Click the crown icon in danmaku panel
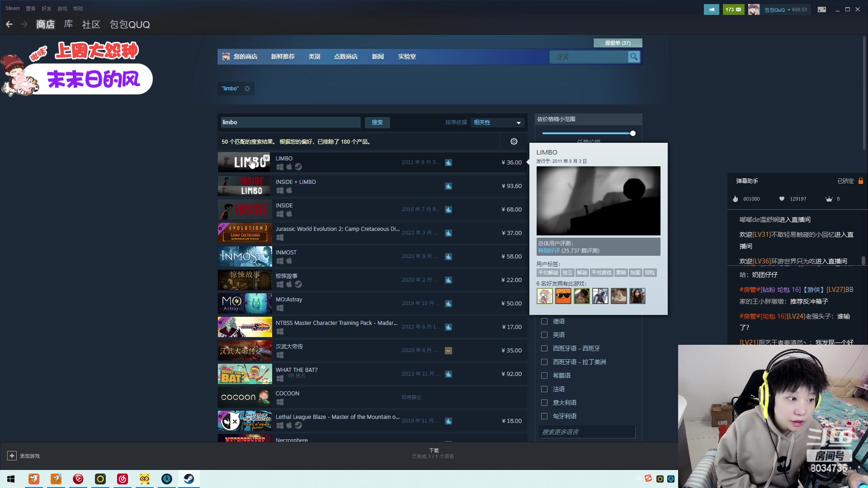The image size is (868, 488). [x=829, y=199]
